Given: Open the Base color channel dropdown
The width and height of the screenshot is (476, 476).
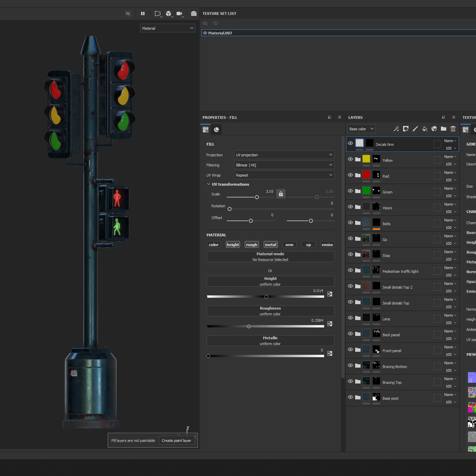Looking at the screenshot, I should coord(361,129).
